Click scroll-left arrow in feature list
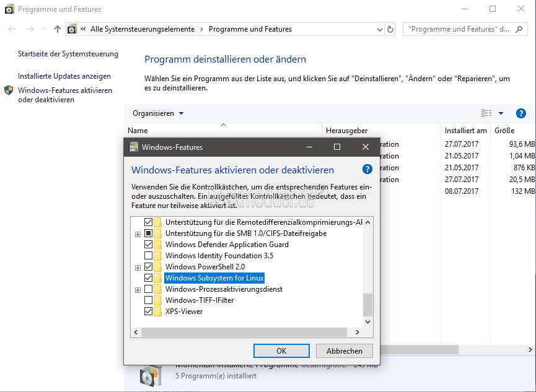The height and width of the screenshot is (392, 536). pos(136,332)
